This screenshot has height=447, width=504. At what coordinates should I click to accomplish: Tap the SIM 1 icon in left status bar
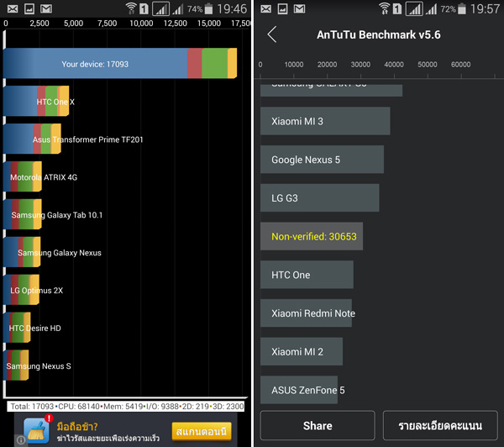point(144,8)
